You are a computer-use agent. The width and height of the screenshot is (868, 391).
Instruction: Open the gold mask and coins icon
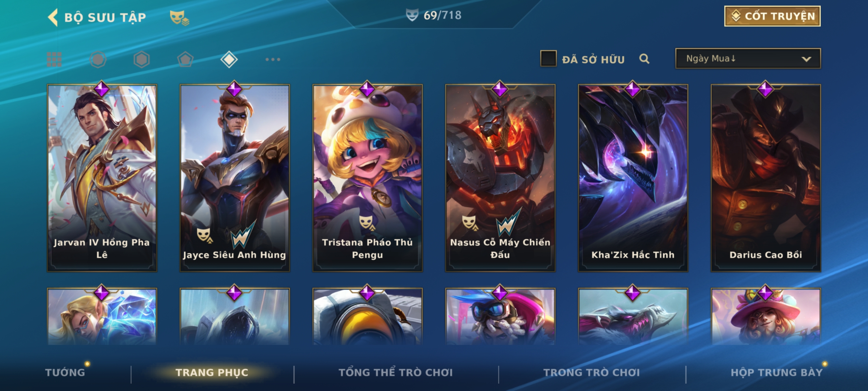click(179, 17)
